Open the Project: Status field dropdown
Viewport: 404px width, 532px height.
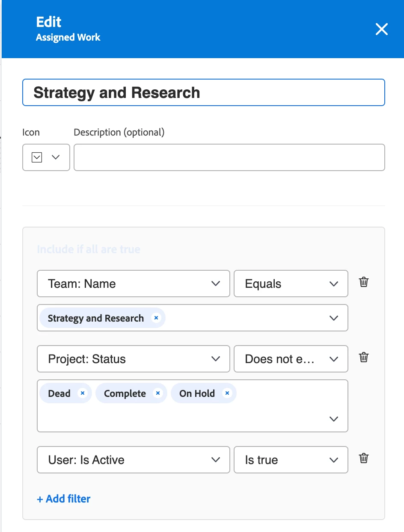click(x=134, y=359)
